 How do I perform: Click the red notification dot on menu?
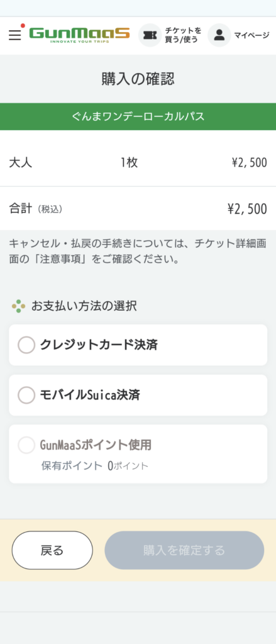click(x=23, y=25)
